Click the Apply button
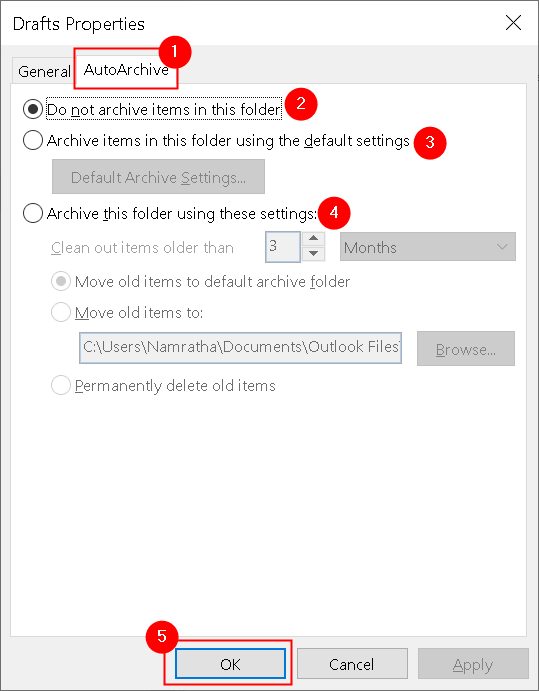 tap(473, 664)
